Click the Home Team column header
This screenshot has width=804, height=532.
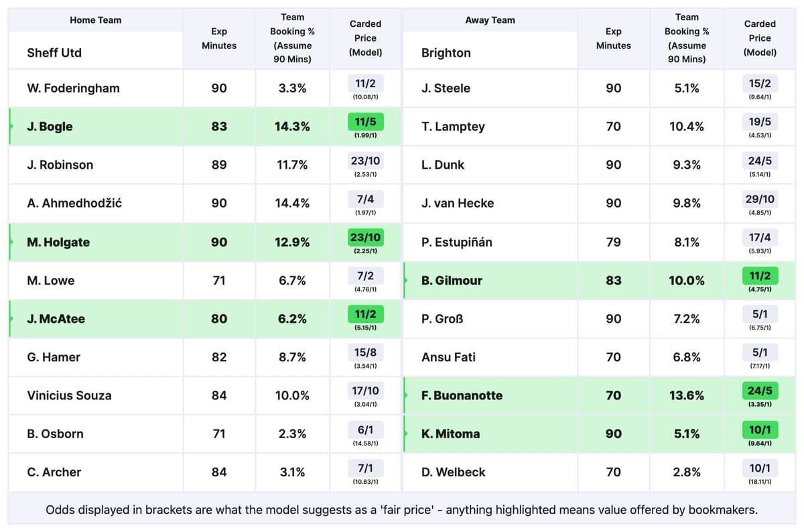pyautogui.click(x=96, y=20)
